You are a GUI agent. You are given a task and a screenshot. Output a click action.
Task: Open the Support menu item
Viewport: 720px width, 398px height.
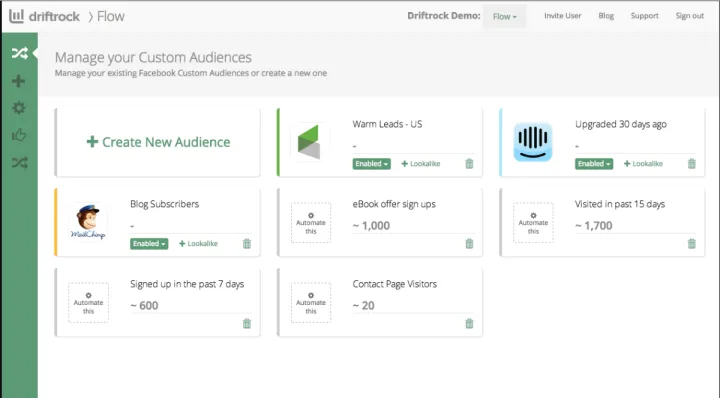644,16
